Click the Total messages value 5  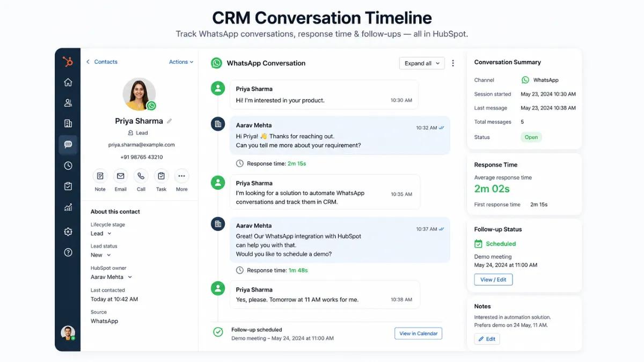pos(522,122)
